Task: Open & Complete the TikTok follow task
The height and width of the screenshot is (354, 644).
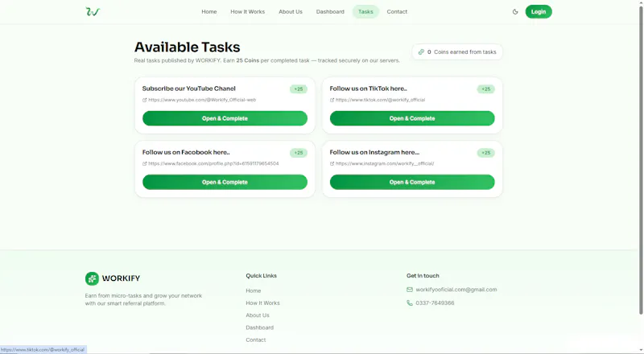Action: click(412, 118)
